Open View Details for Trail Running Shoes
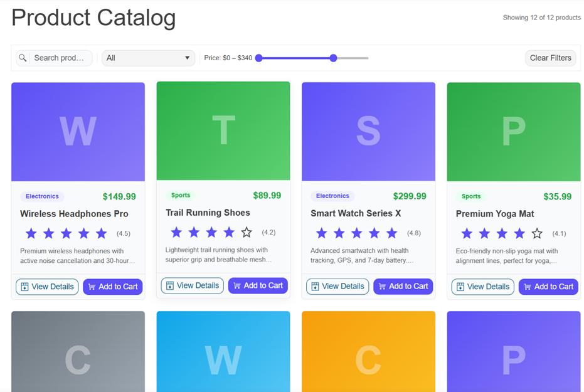The image size is (584, 392). [192, 285]
